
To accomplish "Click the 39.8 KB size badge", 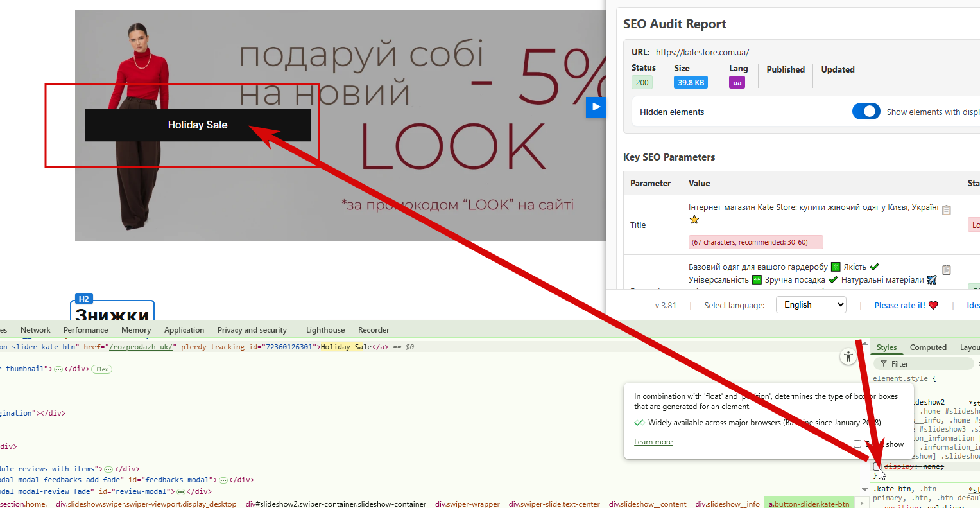I will coord(691,82).
